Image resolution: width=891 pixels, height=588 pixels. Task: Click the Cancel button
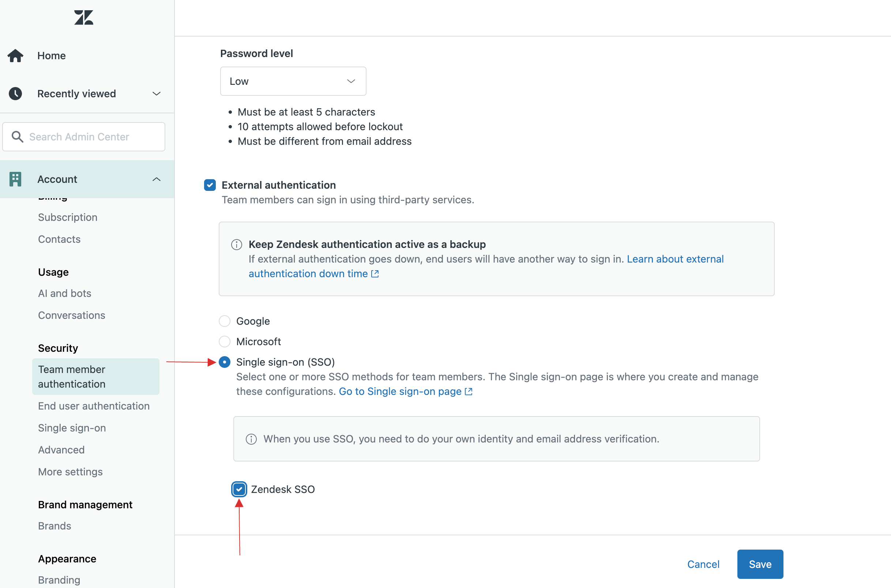[x=703, y=564]
